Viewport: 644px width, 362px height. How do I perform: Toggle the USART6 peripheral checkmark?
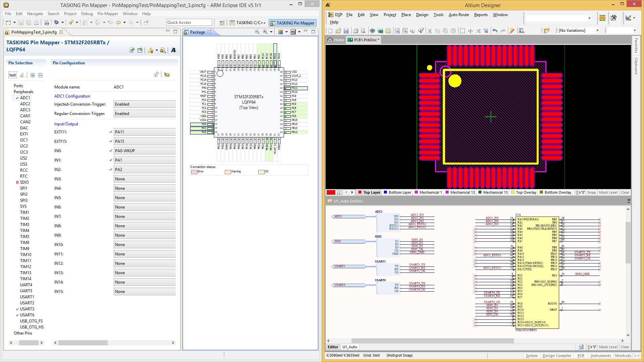pyautogui.click(x=17, y=315)
